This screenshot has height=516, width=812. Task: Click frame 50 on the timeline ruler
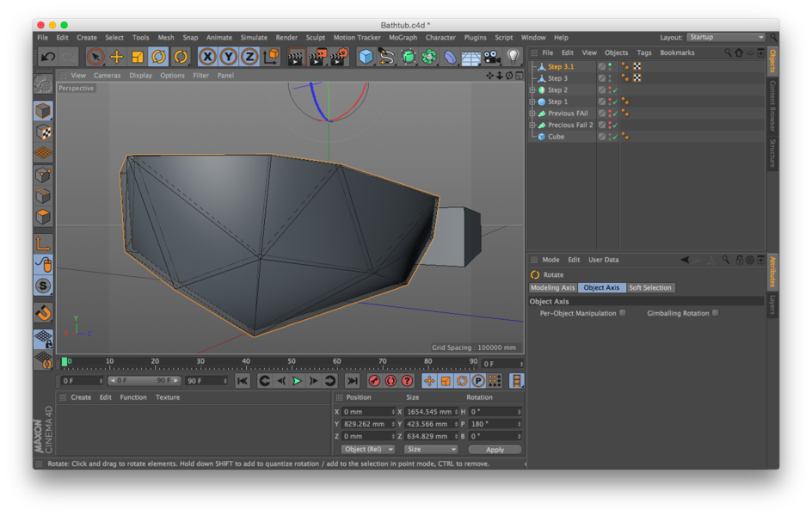pyautogui.click(x=291, y=362)
